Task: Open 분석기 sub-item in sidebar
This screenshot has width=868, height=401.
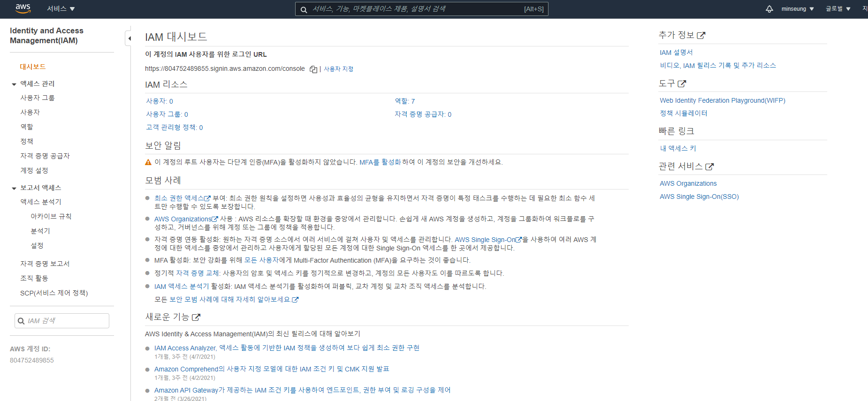Action: point(40,231)
